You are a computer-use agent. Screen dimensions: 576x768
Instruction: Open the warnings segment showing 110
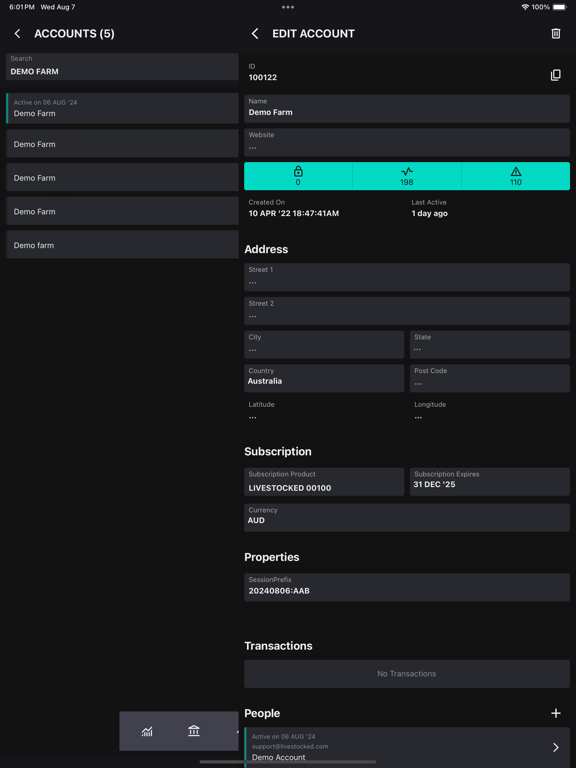pos(516,176)
